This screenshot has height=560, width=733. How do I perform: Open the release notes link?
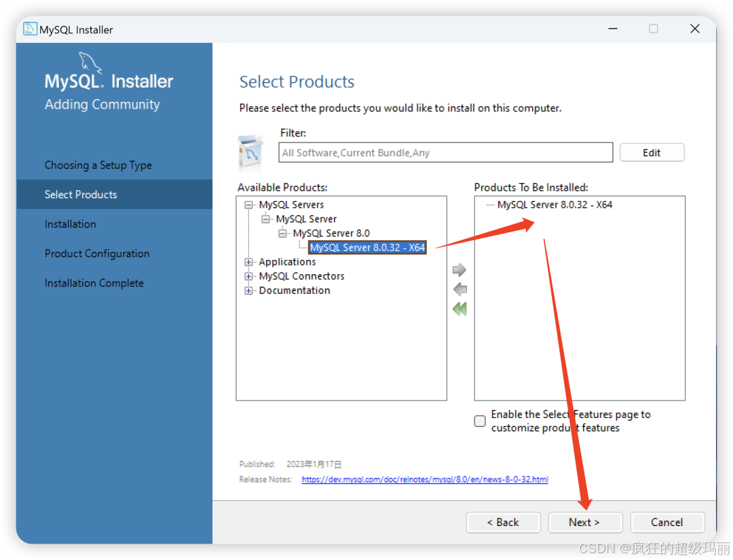(425, 479)
